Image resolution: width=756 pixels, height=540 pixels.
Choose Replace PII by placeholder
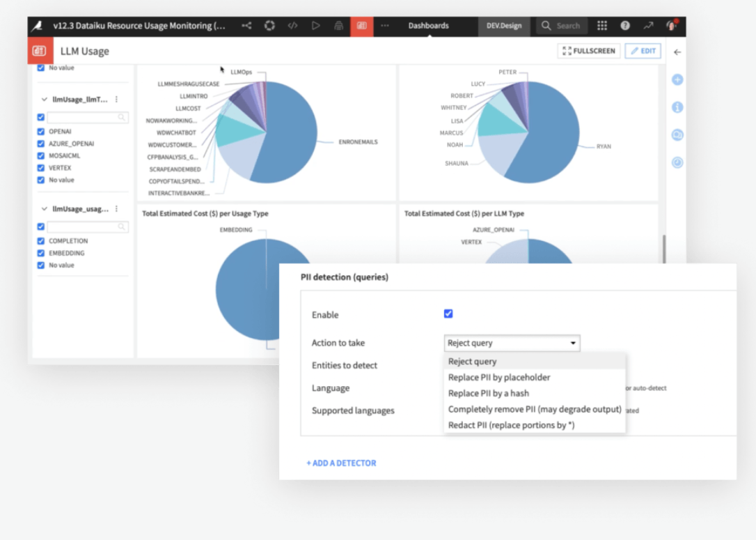[x=534, y=378]
